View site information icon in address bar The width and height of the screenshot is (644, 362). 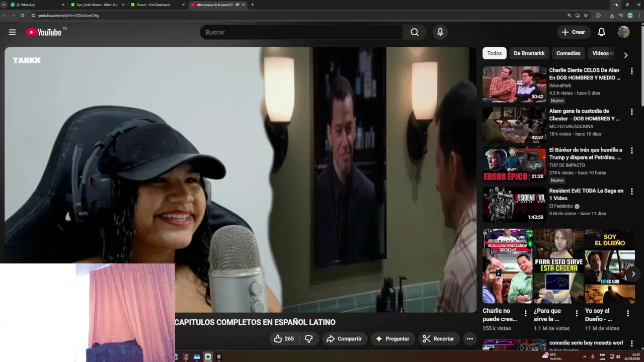pos(33,16)
